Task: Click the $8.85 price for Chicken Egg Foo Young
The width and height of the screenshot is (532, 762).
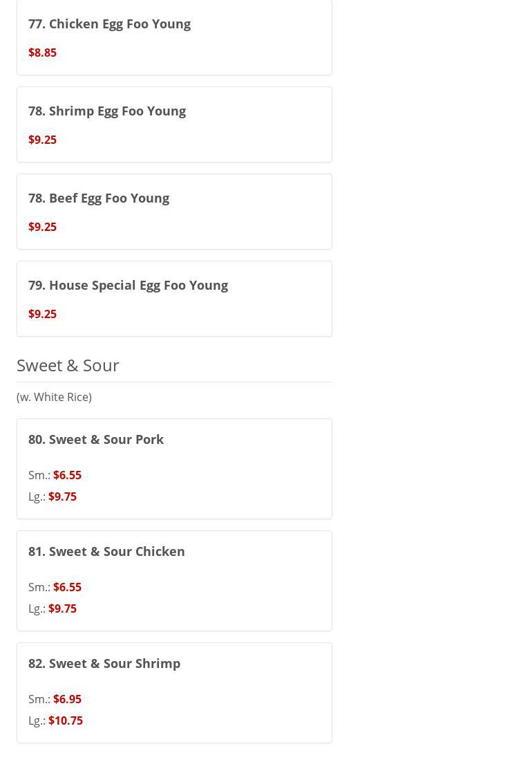Action: pyautogui.click(x=42, y=53)
